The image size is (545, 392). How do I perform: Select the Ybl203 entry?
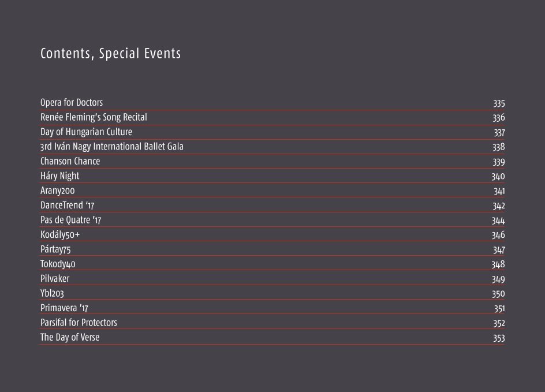(52, 293)
